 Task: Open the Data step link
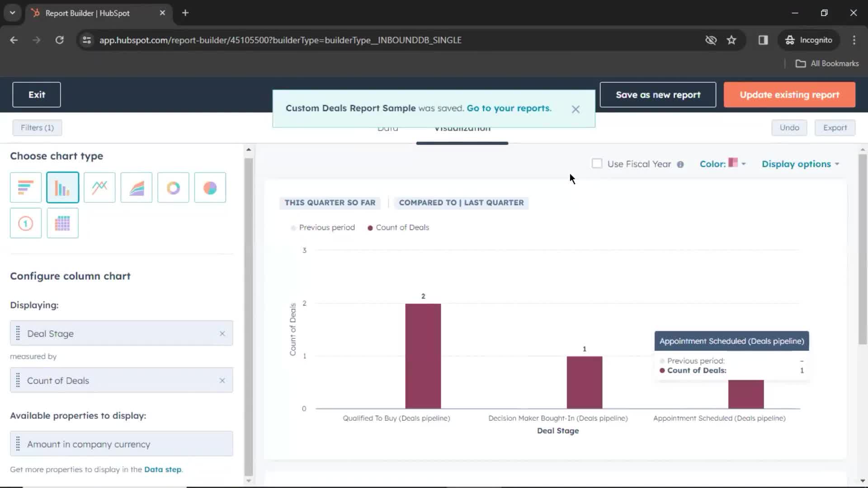[163, 469]
